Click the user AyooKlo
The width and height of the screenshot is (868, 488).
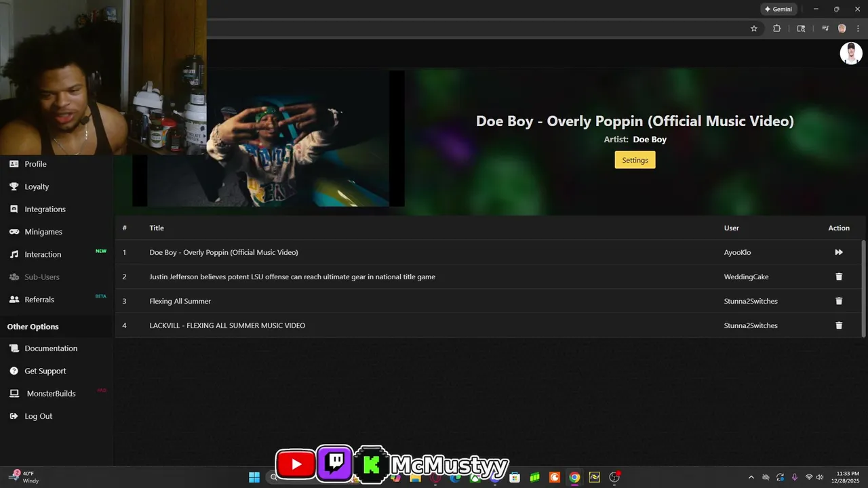pyautogui.click(x=737, y=252)
